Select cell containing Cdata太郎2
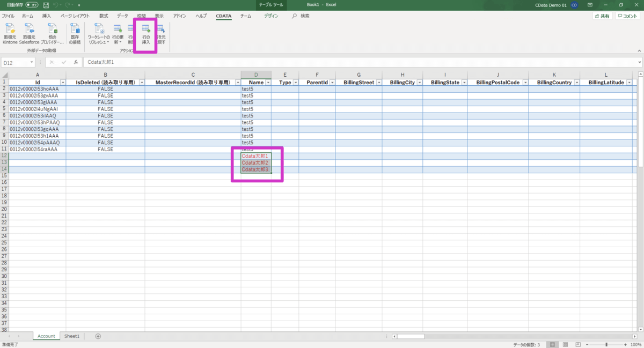The height and width of the screenshot is (348, 644). pyautogui.click(x=256, y=162)
